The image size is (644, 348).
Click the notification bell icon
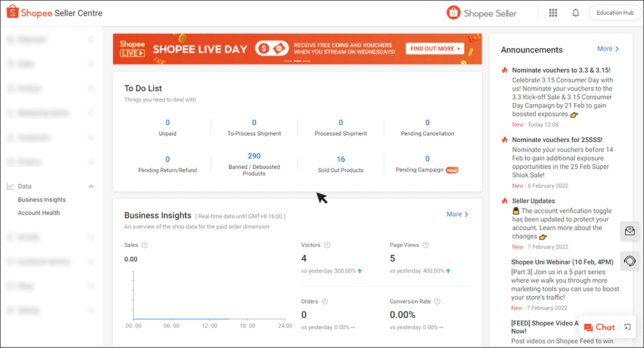click(575, 13)
